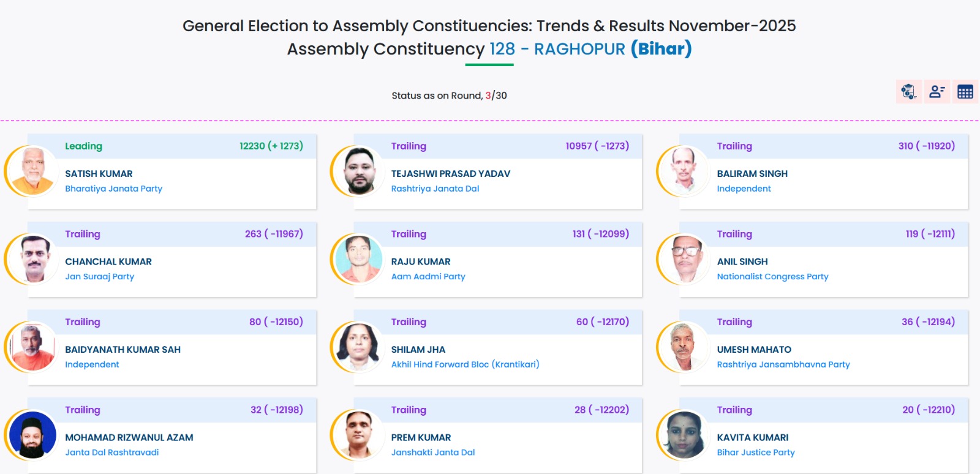Image resolution: width=980 pixels, height=474 pixels.
Task: Open the round-wise clipboard results icon
Action: [908, 92]
